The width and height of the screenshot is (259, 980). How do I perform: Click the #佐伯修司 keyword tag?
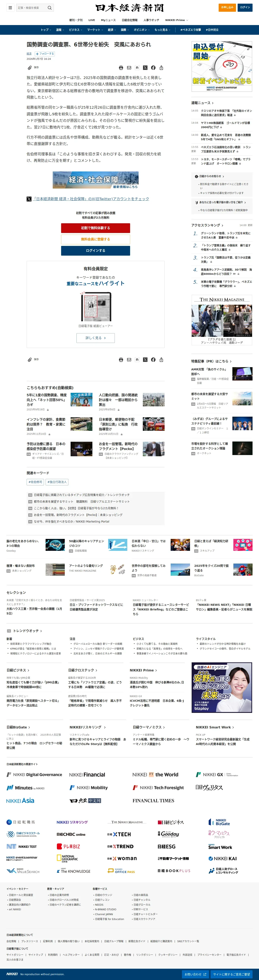[x=35, y=482]
